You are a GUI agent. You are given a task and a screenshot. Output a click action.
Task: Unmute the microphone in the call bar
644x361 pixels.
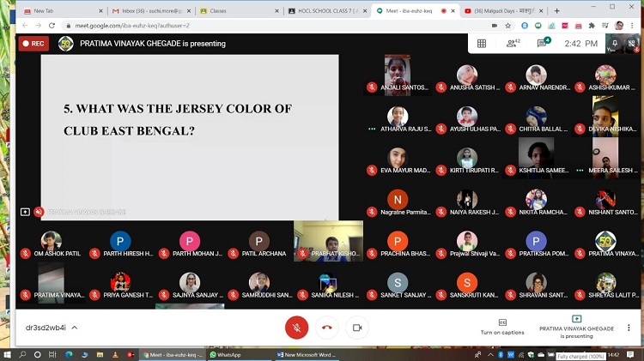pos(296,327)
